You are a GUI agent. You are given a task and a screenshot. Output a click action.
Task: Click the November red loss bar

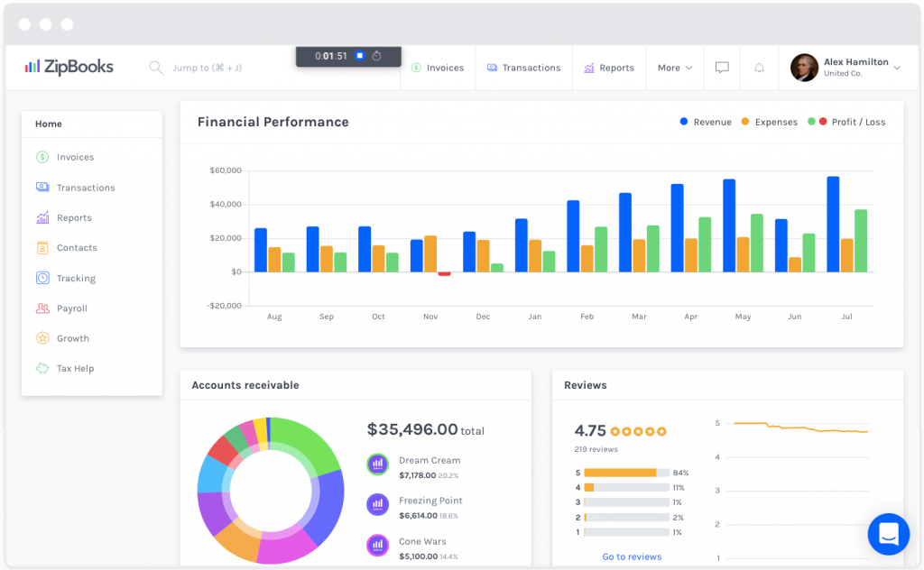click(x=444, y=274)
